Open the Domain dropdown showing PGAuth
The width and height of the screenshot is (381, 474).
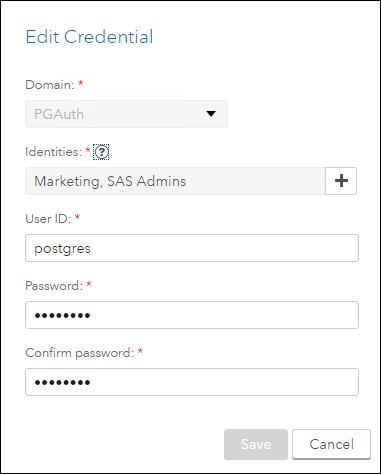pos(126,114)
